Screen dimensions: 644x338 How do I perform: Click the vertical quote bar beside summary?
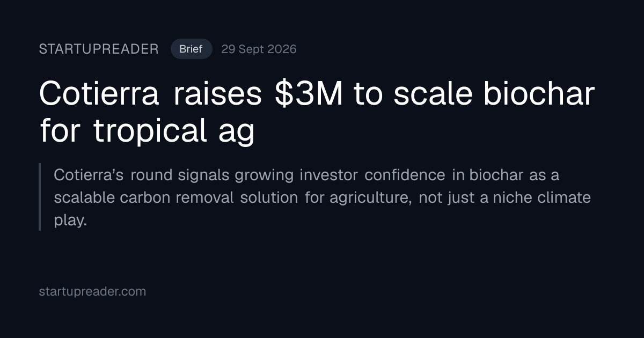[40, 197]
